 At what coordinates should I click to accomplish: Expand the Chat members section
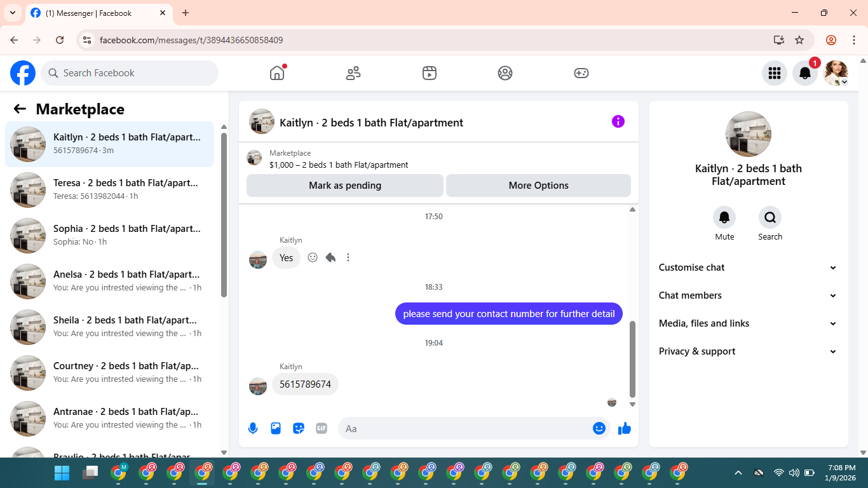pos(748,295)
